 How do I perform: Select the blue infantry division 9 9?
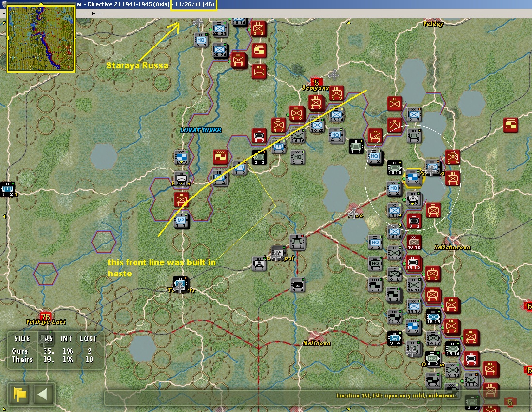pos(413,115)
